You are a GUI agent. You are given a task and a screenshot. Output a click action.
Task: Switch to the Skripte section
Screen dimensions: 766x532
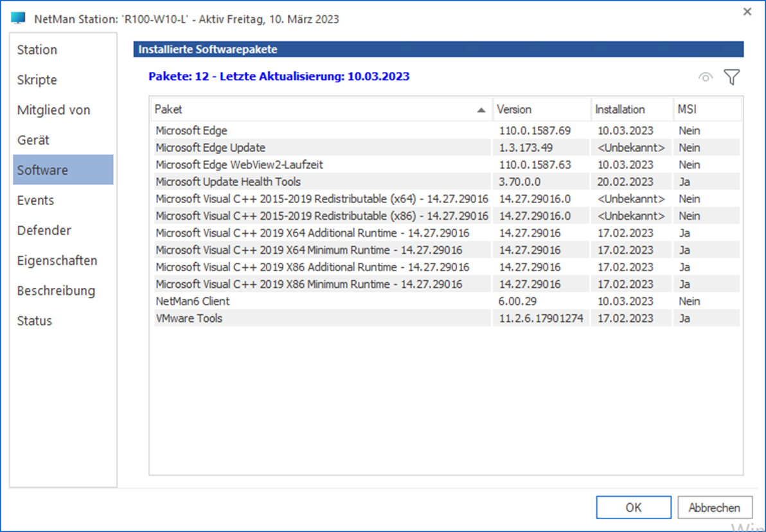click(37, 80)
